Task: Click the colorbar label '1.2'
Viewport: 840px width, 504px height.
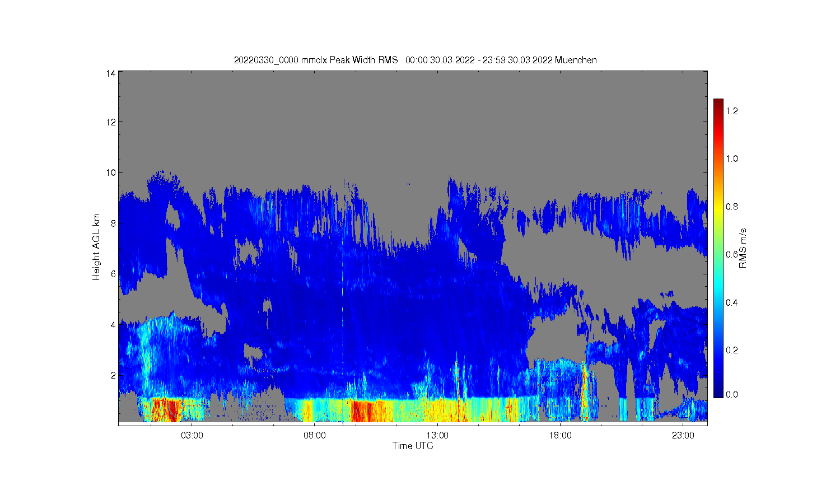Action: pos(732,111)
